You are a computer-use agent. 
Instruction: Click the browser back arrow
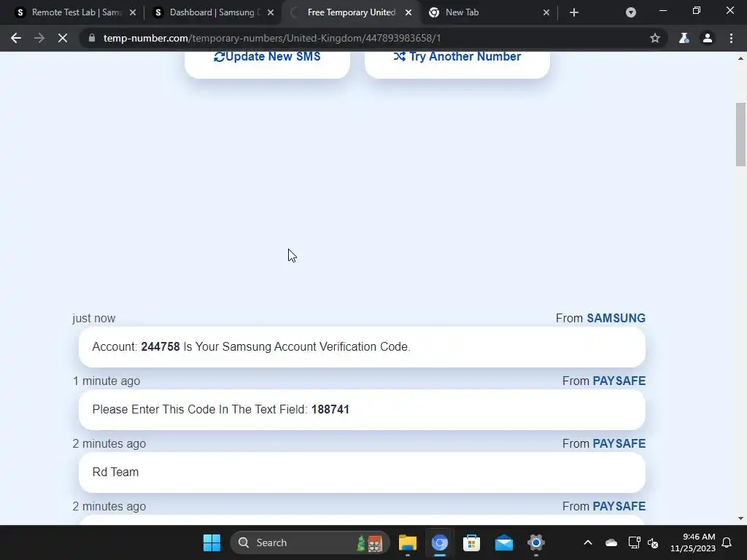pos(16,38)
